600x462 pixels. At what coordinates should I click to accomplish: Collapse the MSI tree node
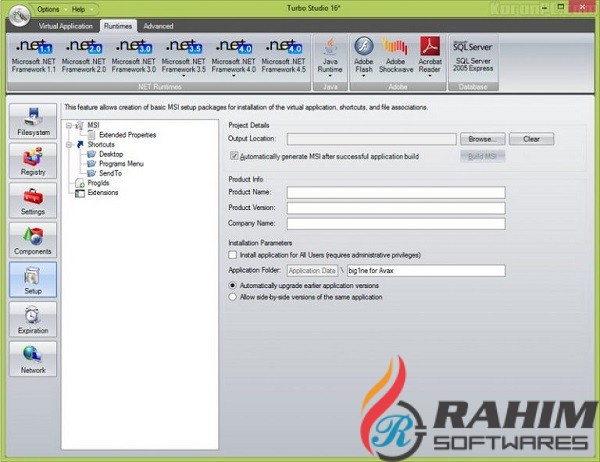[69, 126]
